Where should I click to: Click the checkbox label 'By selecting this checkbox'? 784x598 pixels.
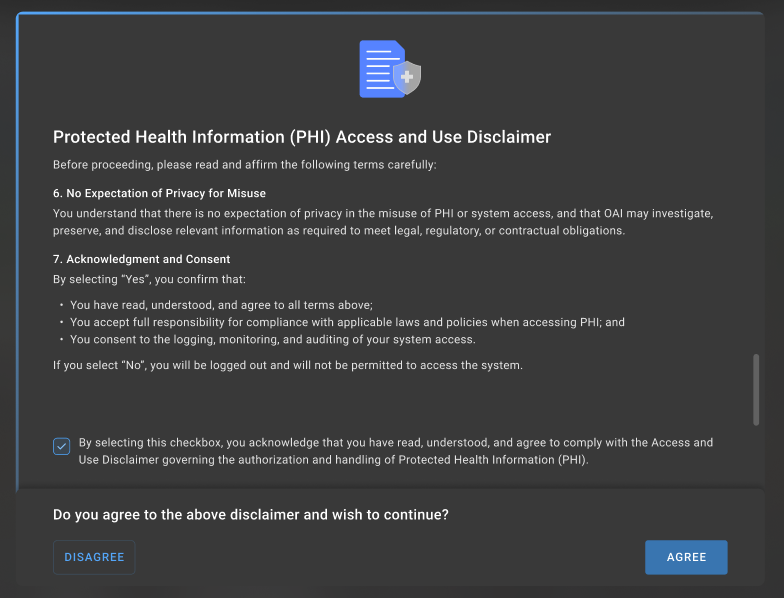tap(396, 451)
